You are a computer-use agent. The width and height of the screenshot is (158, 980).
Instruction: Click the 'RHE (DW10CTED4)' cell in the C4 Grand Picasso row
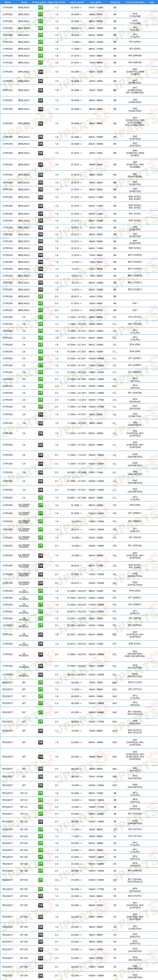(x=135, y=575)
